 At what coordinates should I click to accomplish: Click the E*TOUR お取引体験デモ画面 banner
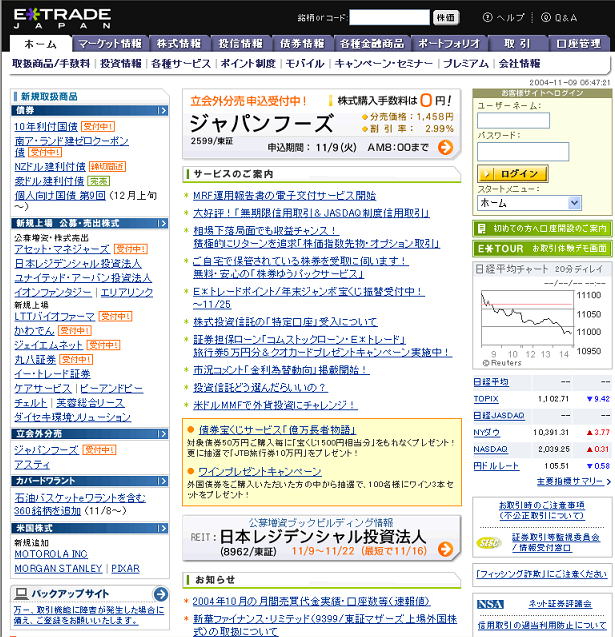point(542,248)
